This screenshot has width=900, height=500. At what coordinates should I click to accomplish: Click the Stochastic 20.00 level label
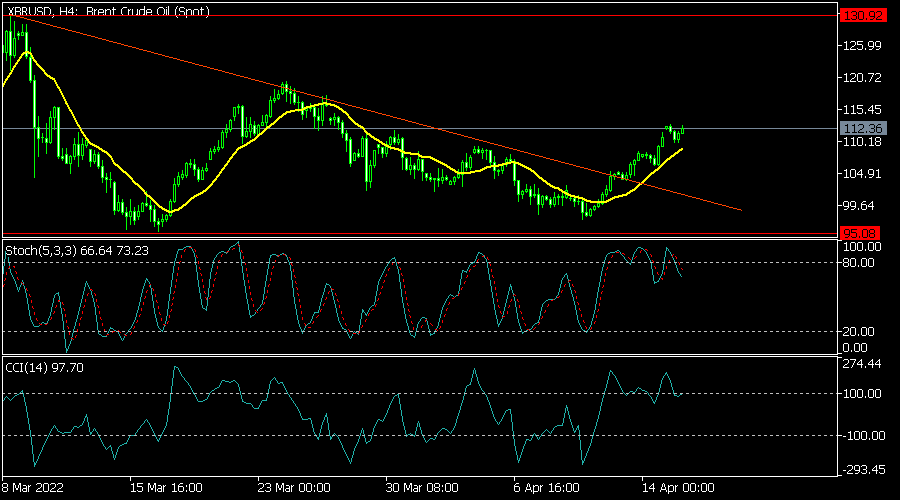pyautogui.click(x=859, y=332)
